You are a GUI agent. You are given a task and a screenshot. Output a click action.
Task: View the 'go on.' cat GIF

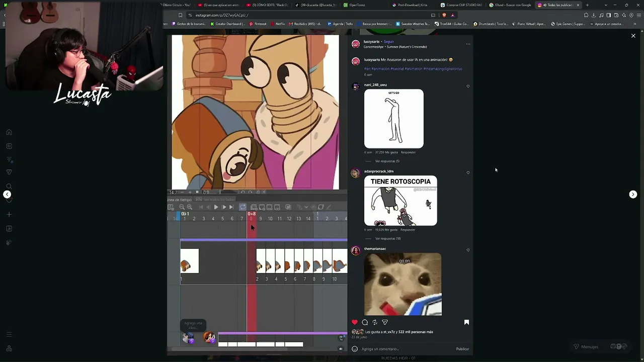403,284
